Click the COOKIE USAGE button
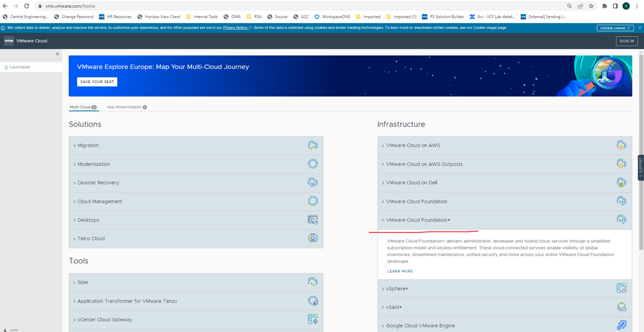The height and width of the screenshot is (332, 644). (615, 28)
